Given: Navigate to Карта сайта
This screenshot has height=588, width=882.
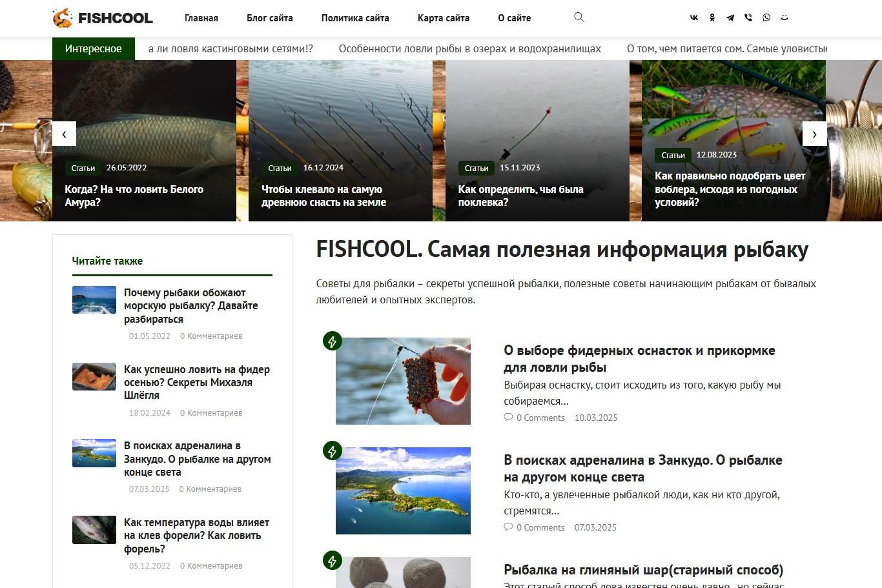Looking at the screenshot, I should (444, 18).
